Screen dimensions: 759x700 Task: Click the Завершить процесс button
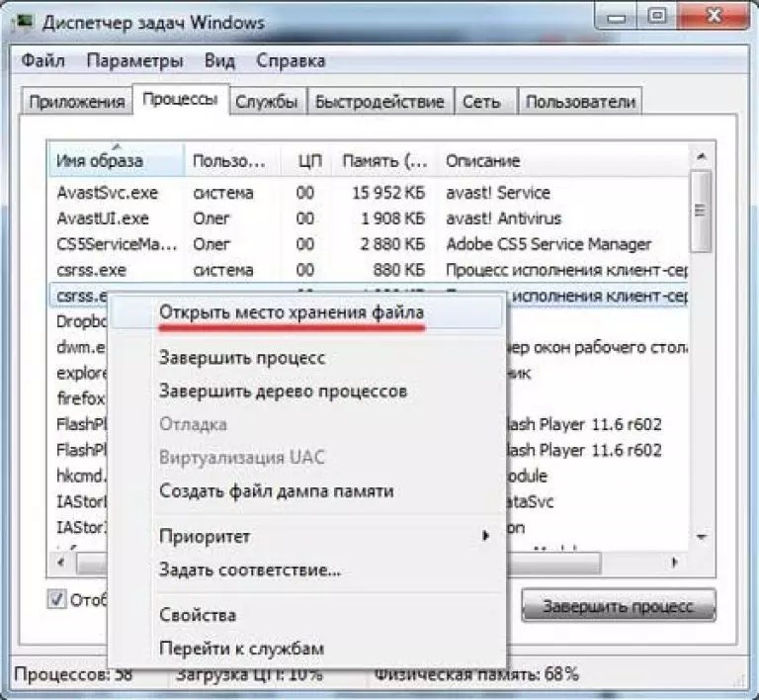[618, 605]
